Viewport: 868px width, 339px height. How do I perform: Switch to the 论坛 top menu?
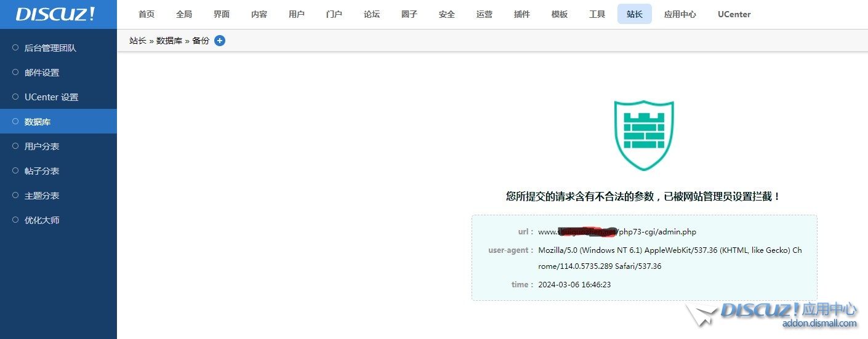tap(372, 14)
